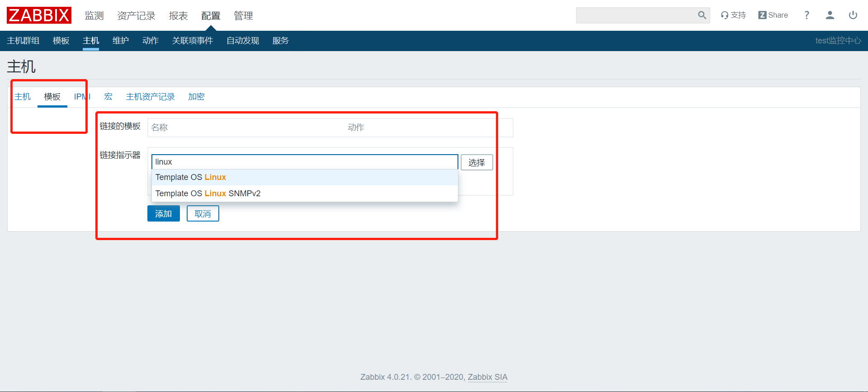This screenshot has height=392, width=868.
Task: Go to 自动发现 submenu
Action: [x=243, y=41]
